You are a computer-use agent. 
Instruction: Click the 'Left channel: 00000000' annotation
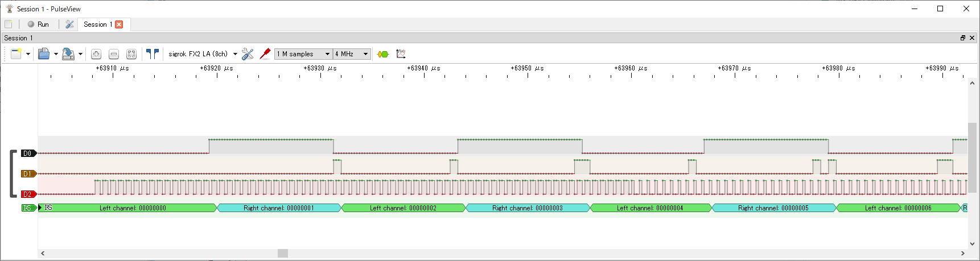tap(133, 208)
